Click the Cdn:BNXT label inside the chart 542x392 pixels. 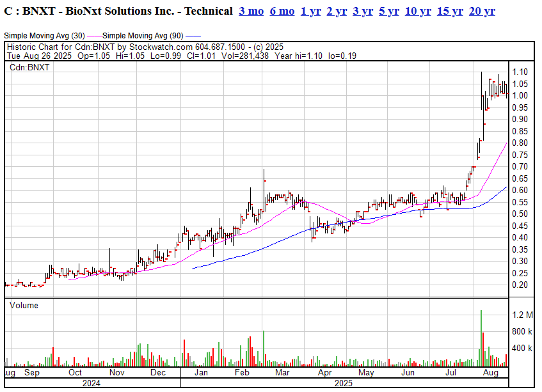point(29,67)
